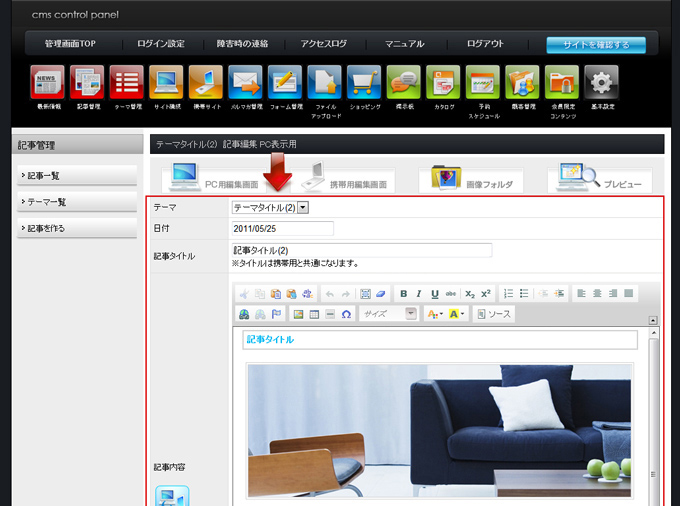Open the メルマガ管理 mail icon
The width and height of the screenshot is (680, 506).
[245, 81]
